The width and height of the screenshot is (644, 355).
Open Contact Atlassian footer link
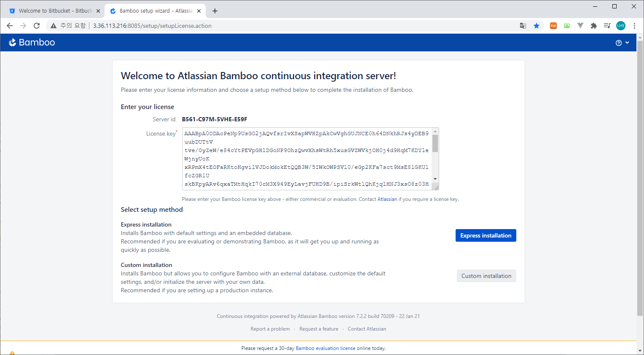(x=367, y=329)
